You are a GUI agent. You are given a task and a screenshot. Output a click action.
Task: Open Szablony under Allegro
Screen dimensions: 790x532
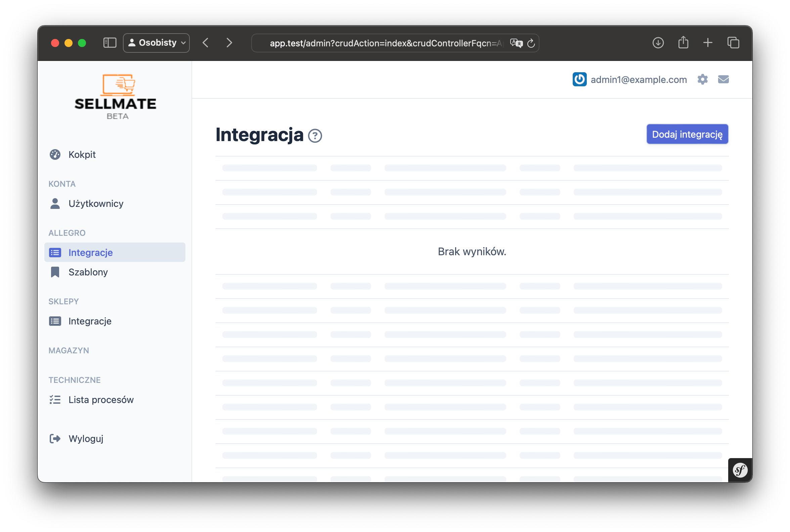[115, 272]
